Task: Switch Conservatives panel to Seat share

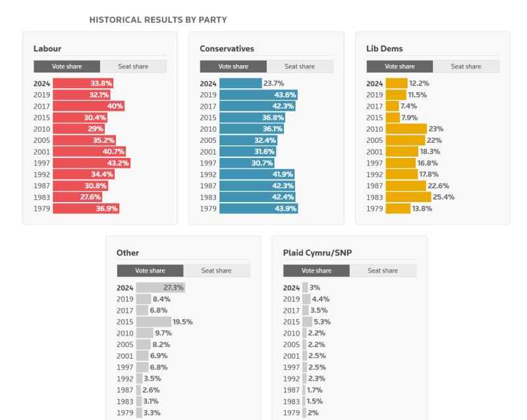Action: tap(300, 66)
